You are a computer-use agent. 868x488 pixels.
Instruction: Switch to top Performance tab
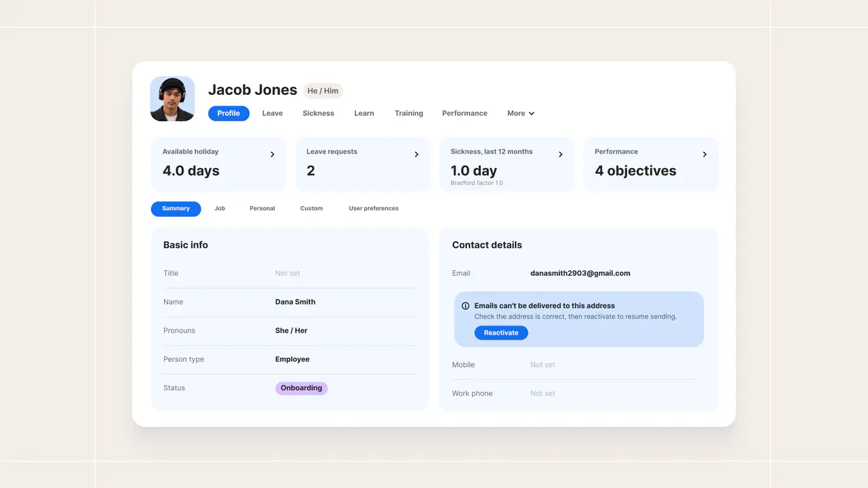(465, 113)
